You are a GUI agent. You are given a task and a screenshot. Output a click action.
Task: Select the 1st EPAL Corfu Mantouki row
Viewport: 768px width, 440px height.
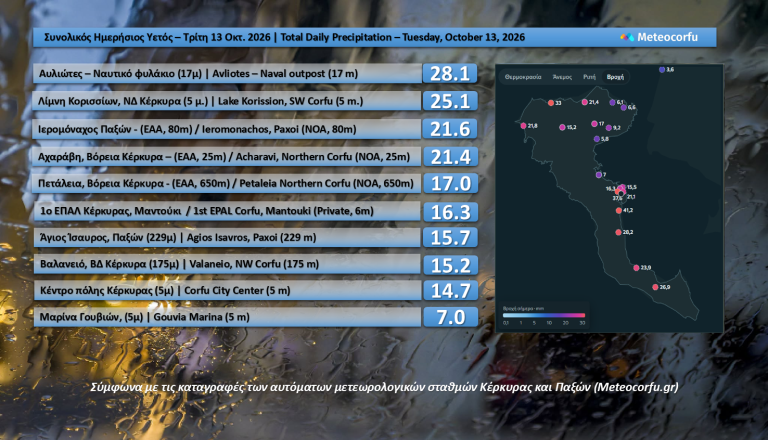[x=227, y=211]
